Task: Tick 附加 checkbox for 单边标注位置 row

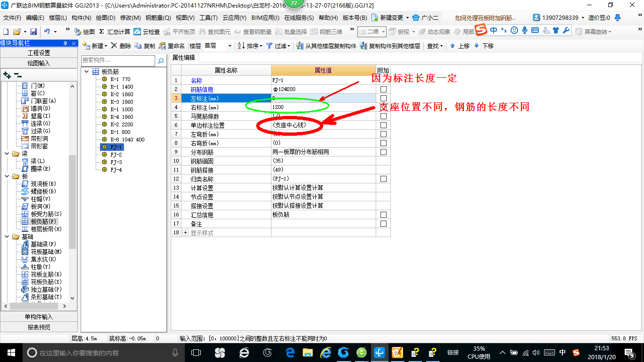Action: [383, 125]
